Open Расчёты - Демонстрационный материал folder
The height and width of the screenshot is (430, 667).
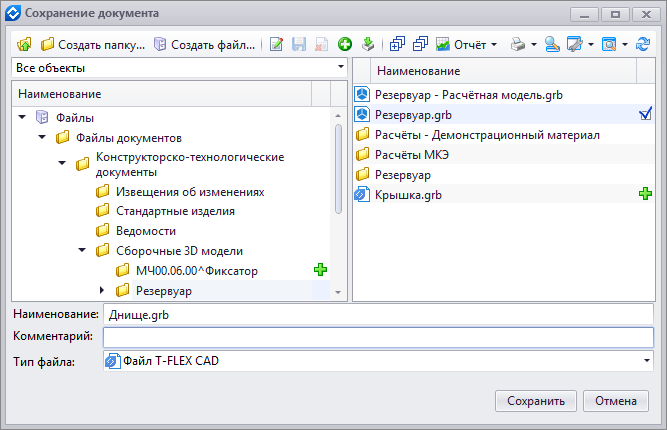[x=487, y=135]
